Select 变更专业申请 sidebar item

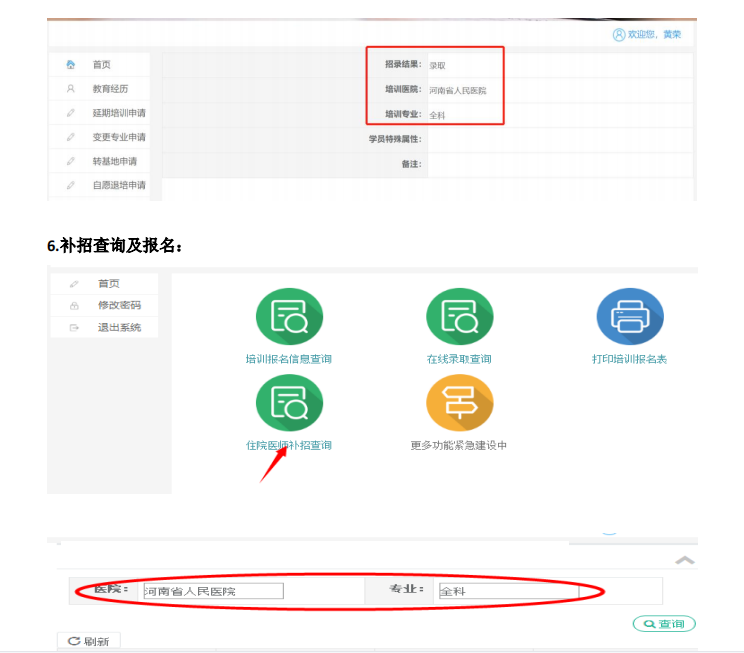(119, 137)
